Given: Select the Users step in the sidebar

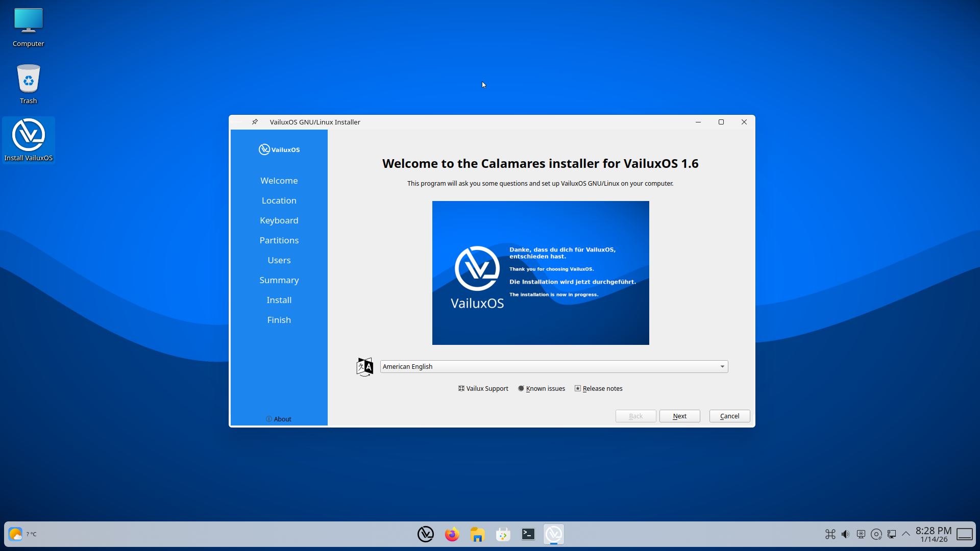Looking at the screenshot, I should coord(279,260).
